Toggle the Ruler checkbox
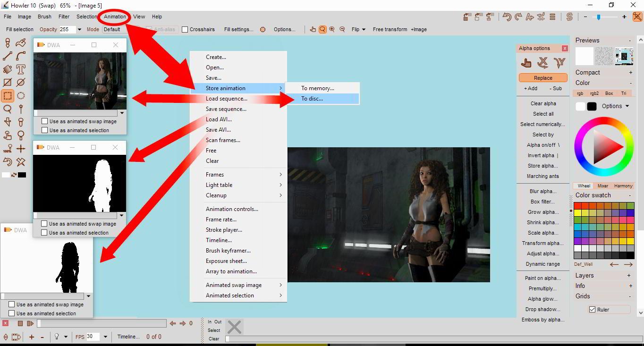The width and height of the screenshot is (644, 346). (592, 310)
